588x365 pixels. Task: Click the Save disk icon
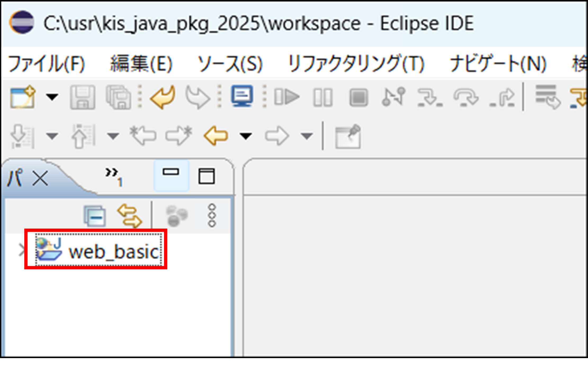pyautogui.click(x=83, y=97)
